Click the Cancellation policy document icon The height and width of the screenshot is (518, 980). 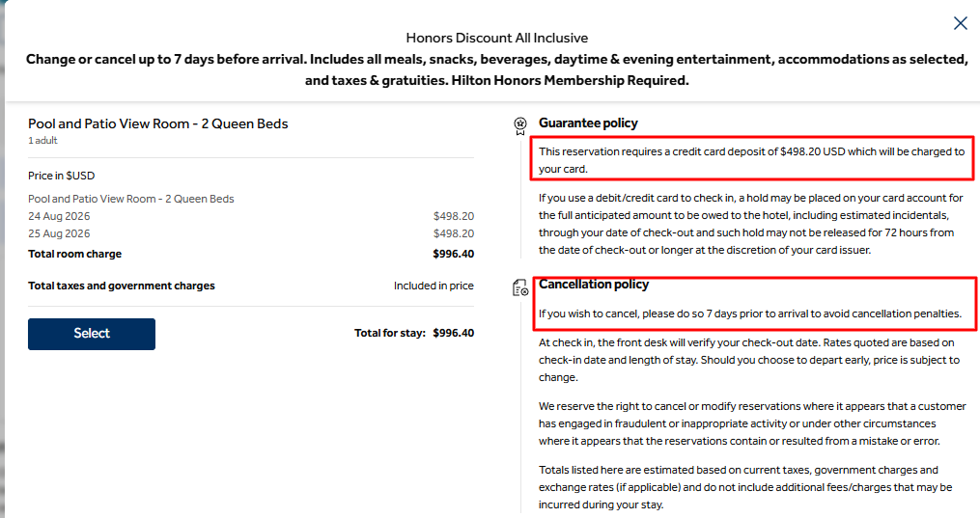[520, 287]
